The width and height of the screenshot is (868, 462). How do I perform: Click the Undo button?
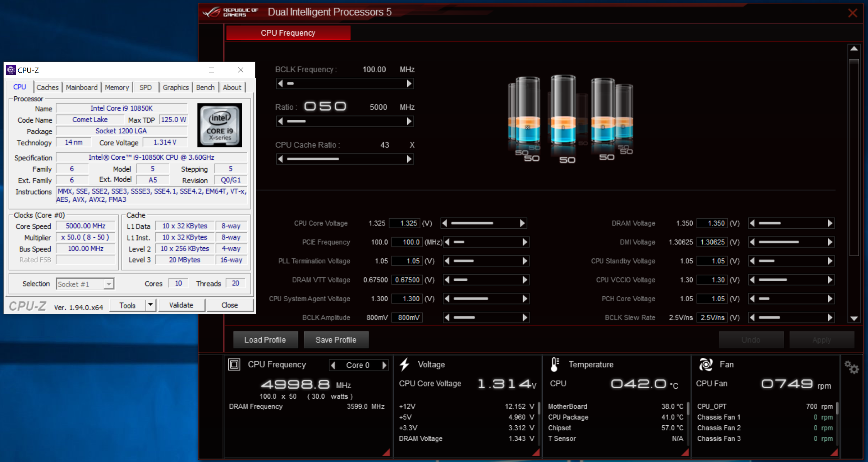[751, 340]
